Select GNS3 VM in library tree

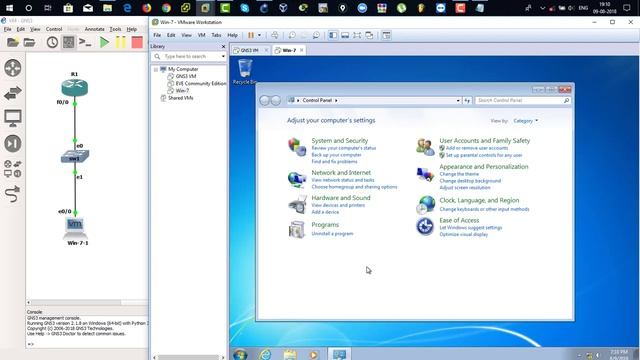click(x=186, y=76)
